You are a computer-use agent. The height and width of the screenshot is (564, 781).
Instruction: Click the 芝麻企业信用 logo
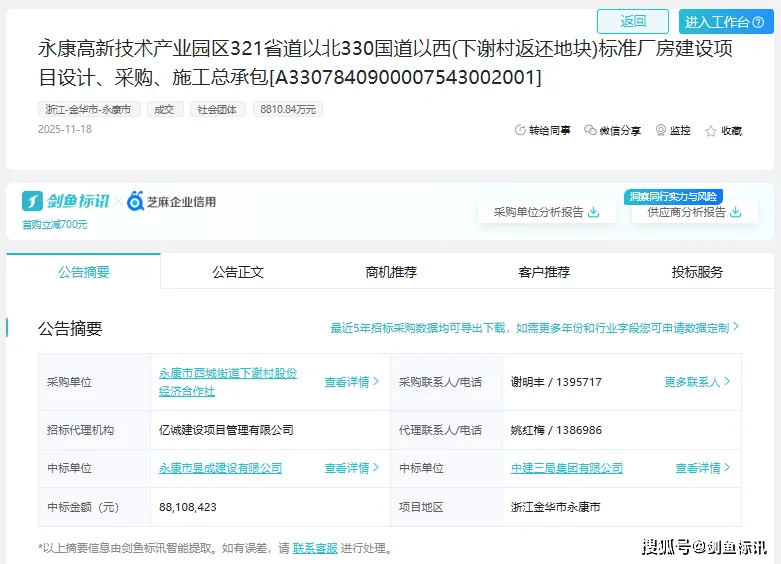[x=171, y=202]
